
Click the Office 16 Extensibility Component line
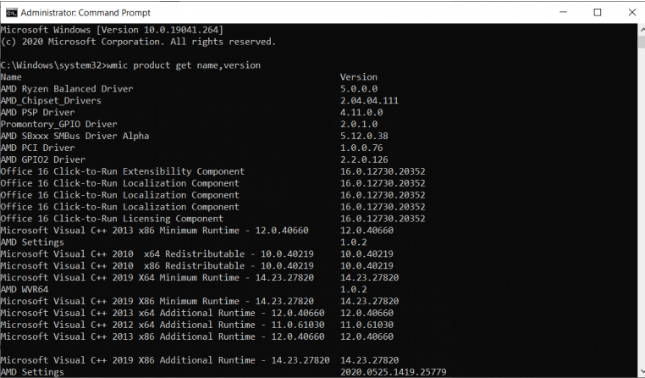tap(123, 172)
